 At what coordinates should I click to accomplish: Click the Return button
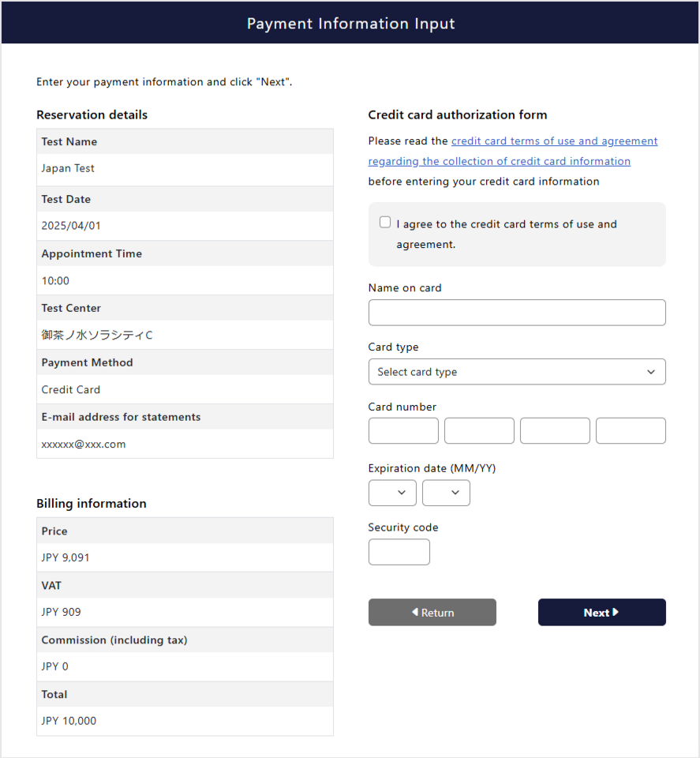tap(432, 612)
